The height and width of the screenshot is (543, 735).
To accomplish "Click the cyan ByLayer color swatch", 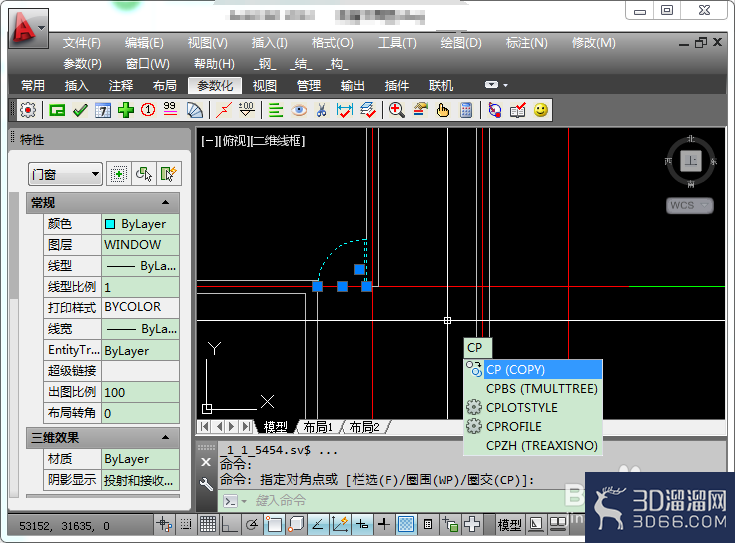I will point(110,224).
